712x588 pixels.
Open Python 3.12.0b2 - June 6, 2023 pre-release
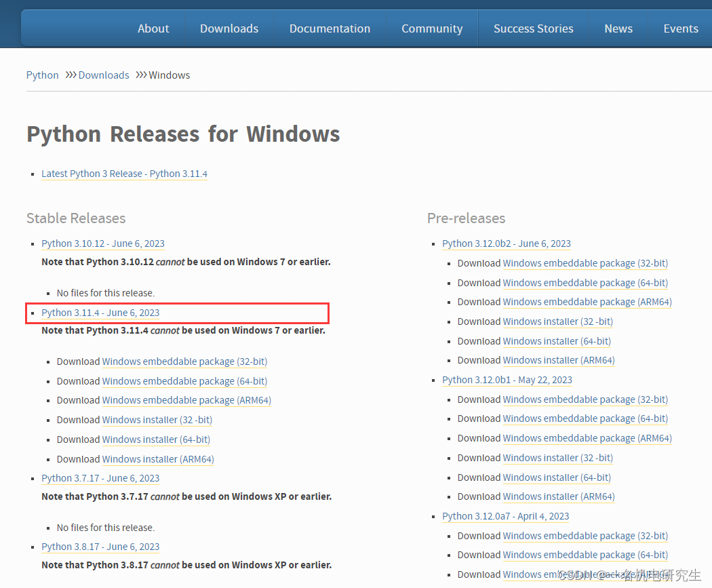click(507, 243)
